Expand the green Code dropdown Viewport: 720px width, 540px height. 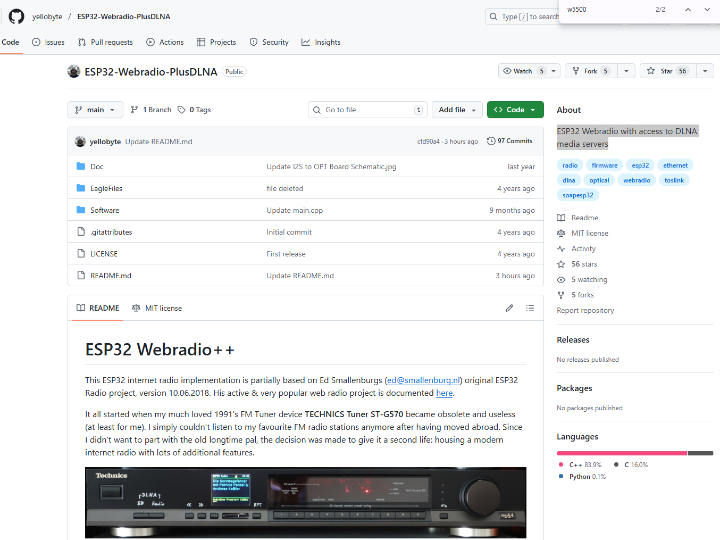515,109
